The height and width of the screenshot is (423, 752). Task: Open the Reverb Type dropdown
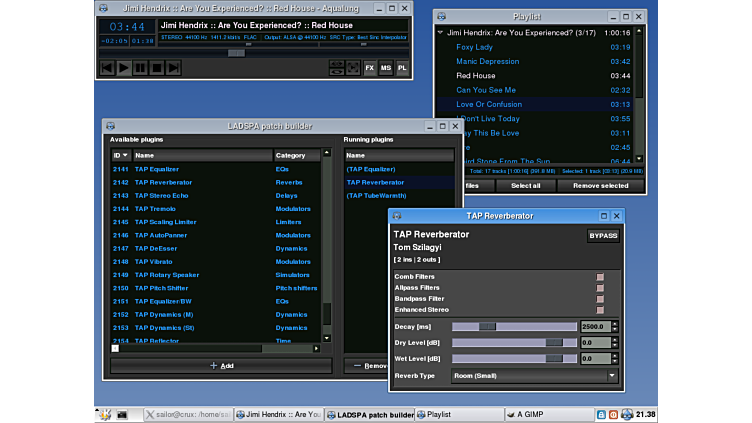[x=535, y=376]
